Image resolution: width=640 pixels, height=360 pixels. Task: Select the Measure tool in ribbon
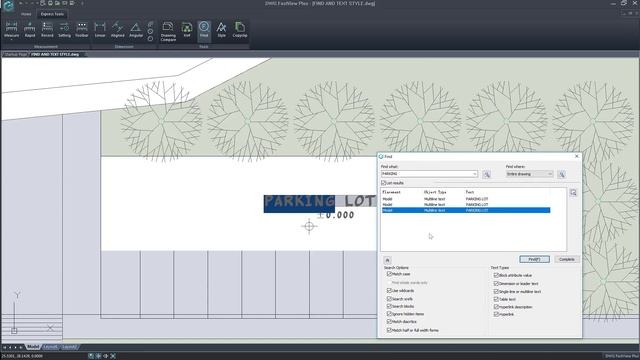(11, 30)
